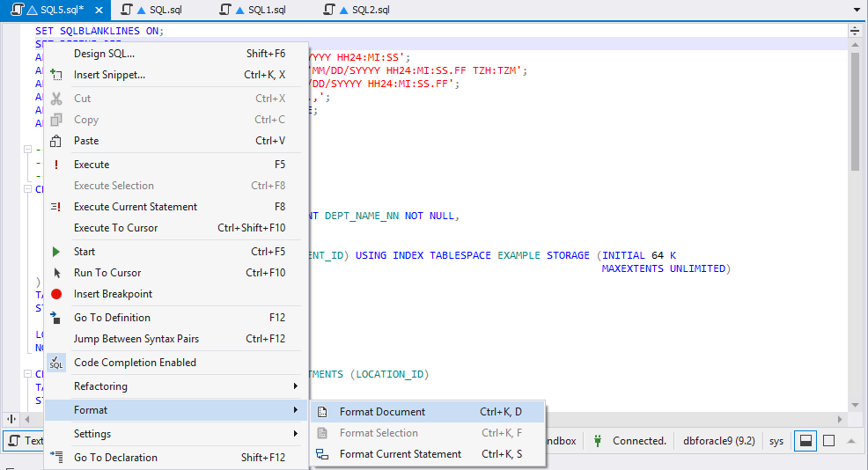
Task: Choose Execute To Cursor menu item
Action: click(x=176, y=228)
